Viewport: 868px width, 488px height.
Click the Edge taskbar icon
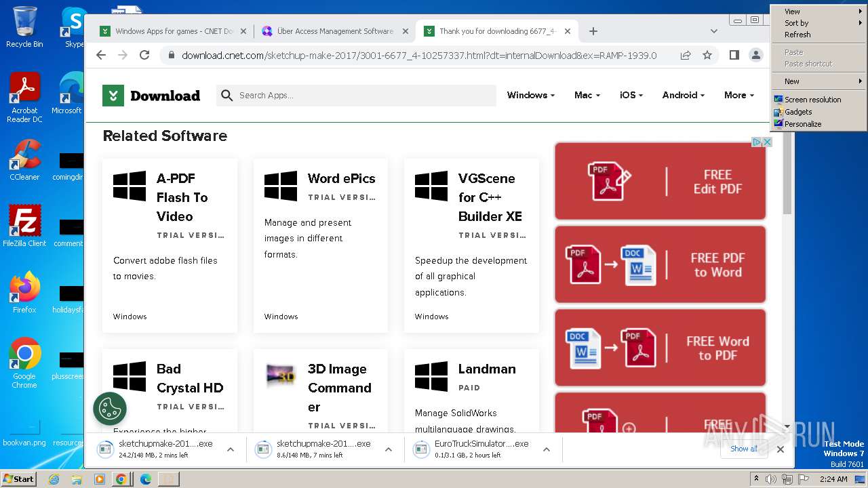(145, 479)
